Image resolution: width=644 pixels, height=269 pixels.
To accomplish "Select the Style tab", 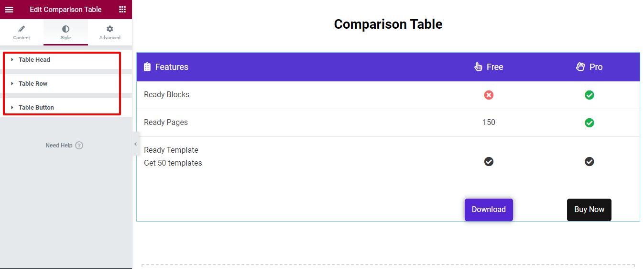I will (65, 33).
